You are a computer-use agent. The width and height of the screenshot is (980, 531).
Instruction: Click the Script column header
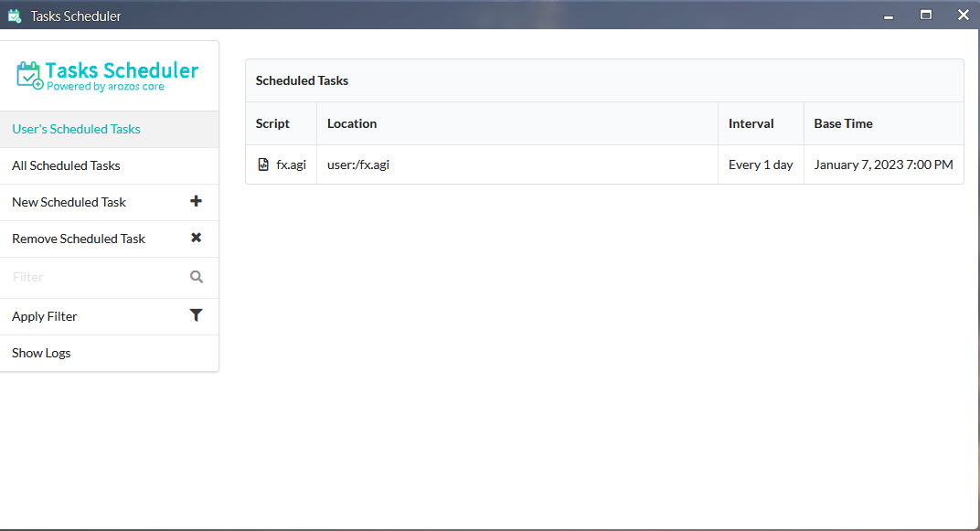[x=272, y=123]
